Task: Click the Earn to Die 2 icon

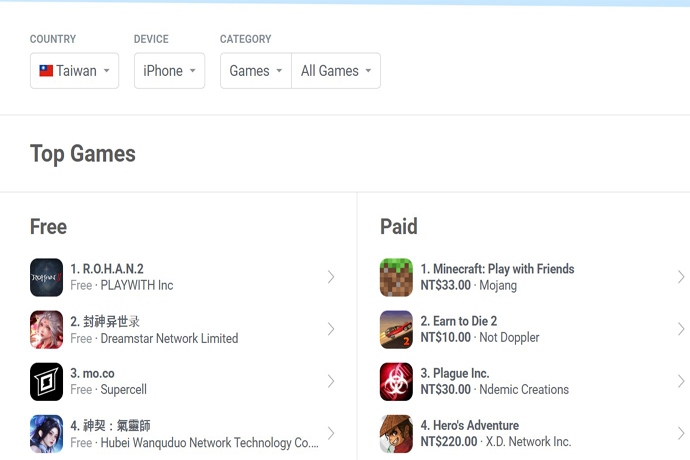Action: 396,329
